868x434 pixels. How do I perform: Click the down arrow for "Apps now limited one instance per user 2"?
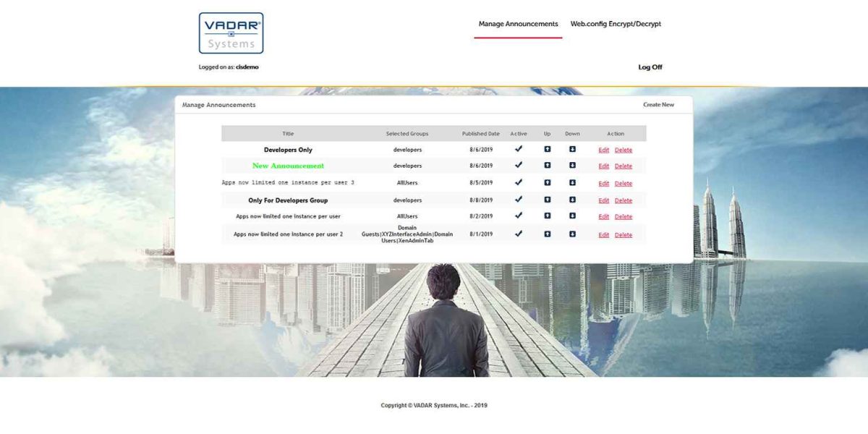572,234
